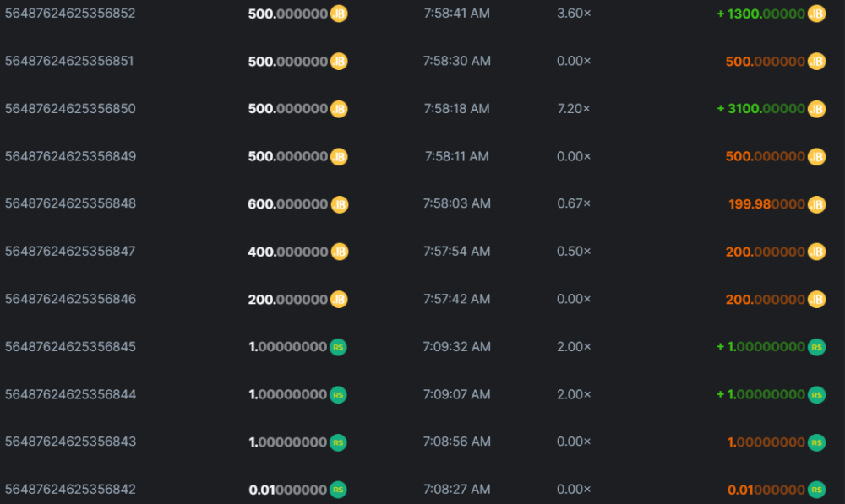This screenshot has width=845, height=504.
Task: Click the 0.01000000 bet amount at the bottom
Action: 287,489
